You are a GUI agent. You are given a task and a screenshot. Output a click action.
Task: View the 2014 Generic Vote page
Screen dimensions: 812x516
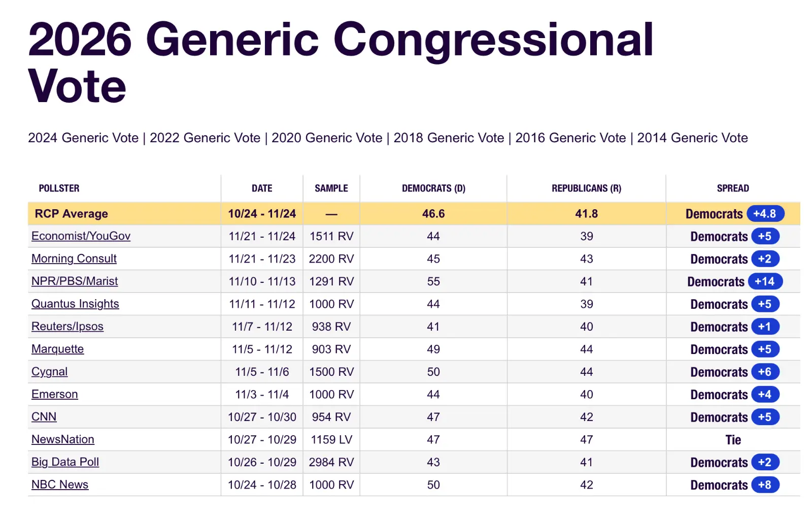point(692,138)
